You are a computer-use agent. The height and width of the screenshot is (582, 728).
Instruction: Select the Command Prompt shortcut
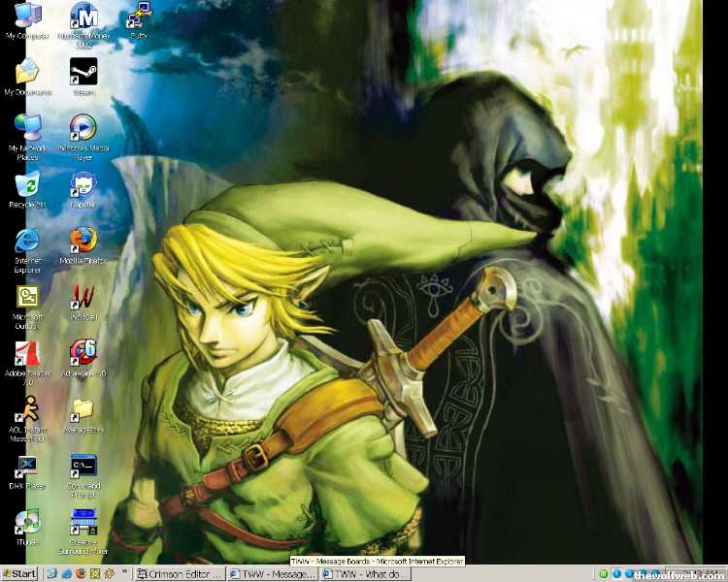pyautogui.click(x=83, y=465)
